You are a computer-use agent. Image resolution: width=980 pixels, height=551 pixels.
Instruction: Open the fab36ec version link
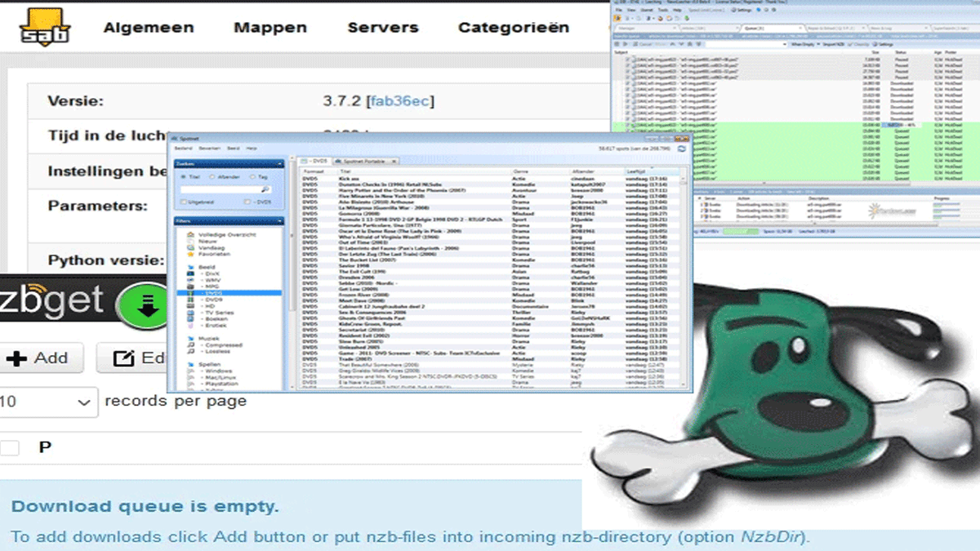coord(401,101)
